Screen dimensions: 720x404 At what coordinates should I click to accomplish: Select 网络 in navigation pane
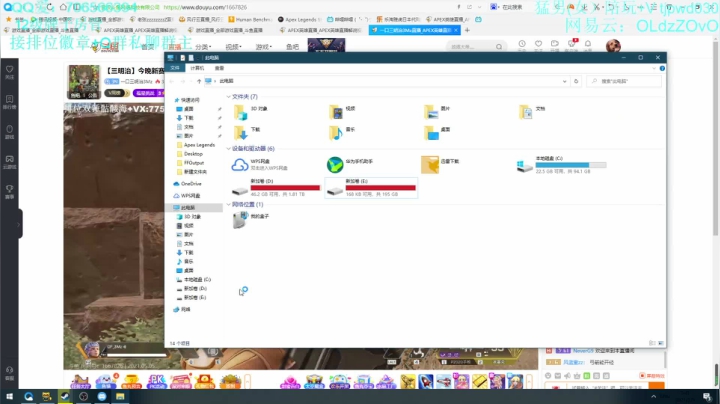click(x=182, y=309)
